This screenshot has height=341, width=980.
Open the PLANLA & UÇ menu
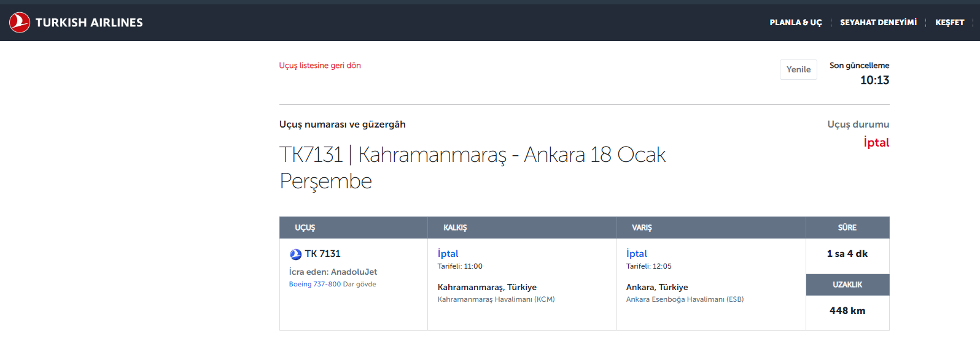click(795, 23)
